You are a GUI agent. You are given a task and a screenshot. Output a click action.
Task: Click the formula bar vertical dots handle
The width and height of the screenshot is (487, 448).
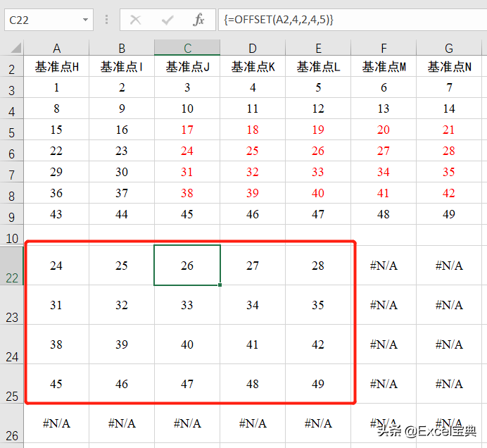click(106, 20)
